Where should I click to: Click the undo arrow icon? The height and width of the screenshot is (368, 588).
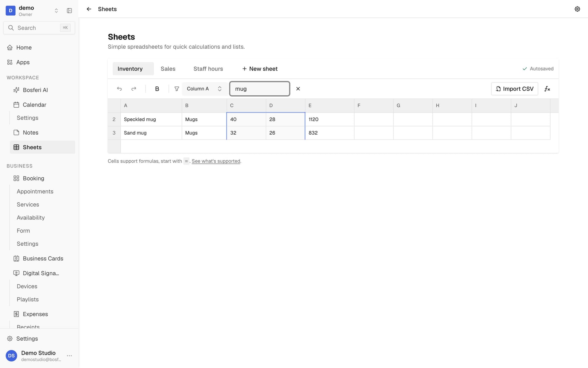119,89
